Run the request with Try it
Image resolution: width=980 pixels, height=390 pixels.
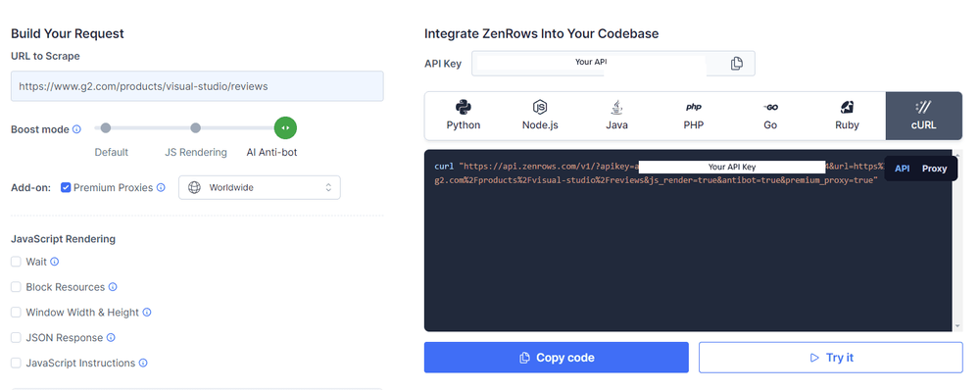tap(831, 358)
